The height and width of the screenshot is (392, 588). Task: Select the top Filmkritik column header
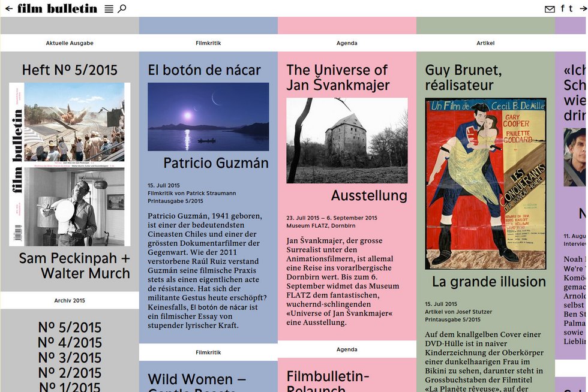(x=208, y=43)
